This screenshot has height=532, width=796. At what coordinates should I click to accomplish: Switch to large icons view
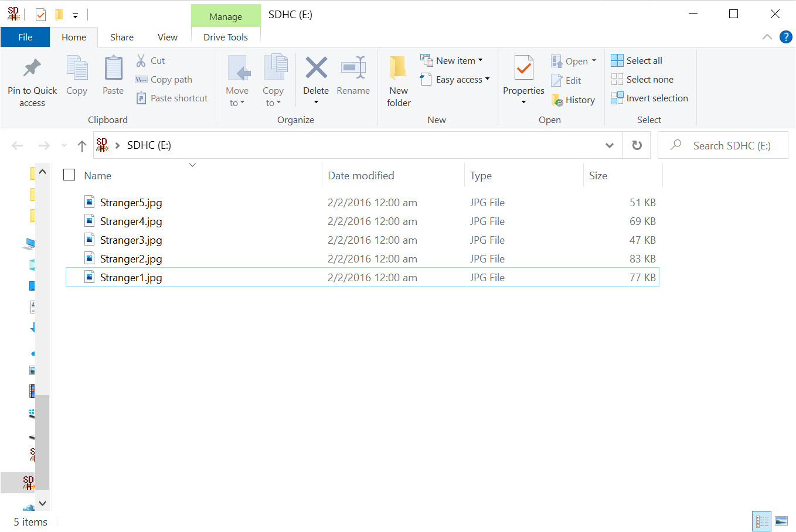click(781, 521)
